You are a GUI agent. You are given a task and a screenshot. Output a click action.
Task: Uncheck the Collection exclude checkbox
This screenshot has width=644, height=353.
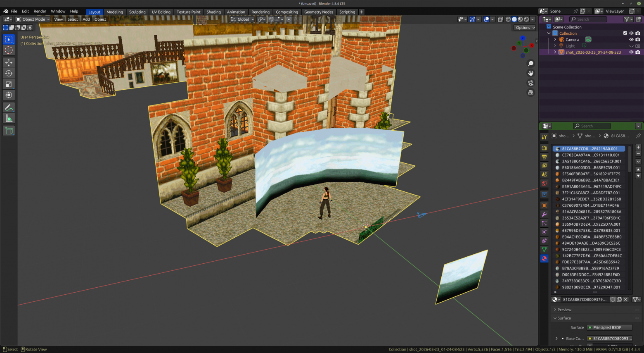pos(625,33)
